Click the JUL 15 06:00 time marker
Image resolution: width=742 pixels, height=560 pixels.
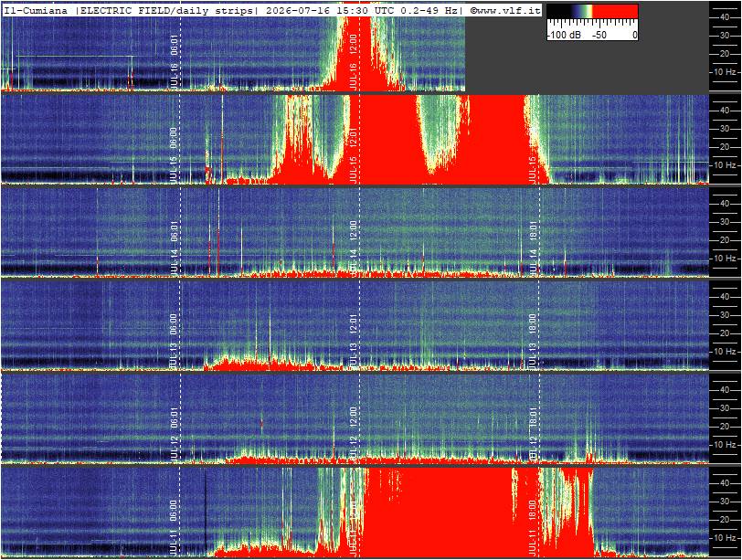[x=174, y=155]
